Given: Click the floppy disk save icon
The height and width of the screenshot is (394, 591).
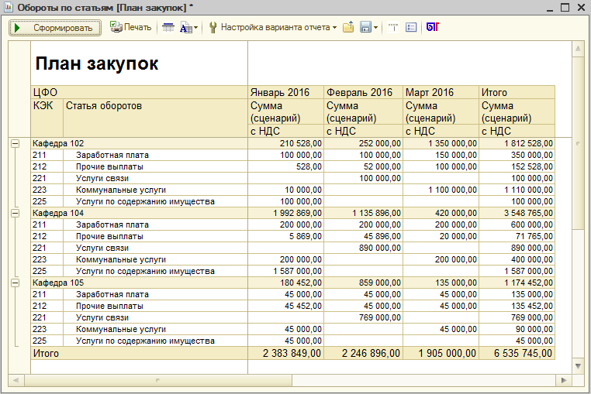Looking at the screenshot, I should click(366, 27).
